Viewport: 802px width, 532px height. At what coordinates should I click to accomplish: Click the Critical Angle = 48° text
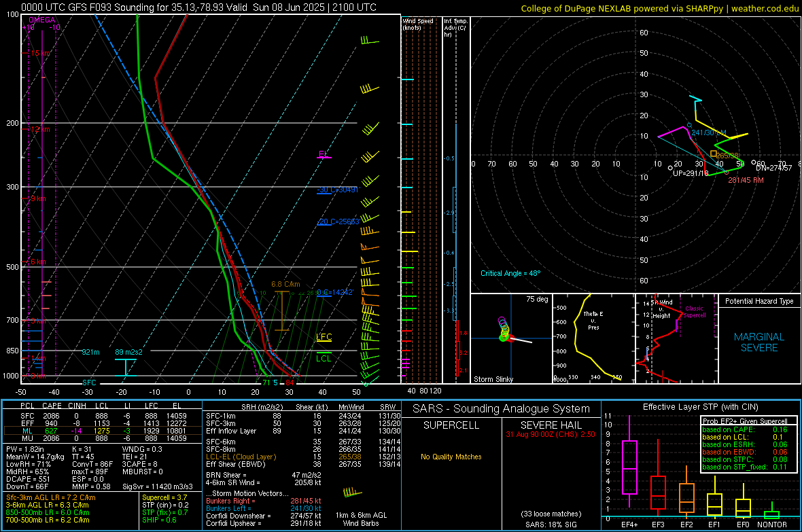pyautogui.click(x=510, y=273)
